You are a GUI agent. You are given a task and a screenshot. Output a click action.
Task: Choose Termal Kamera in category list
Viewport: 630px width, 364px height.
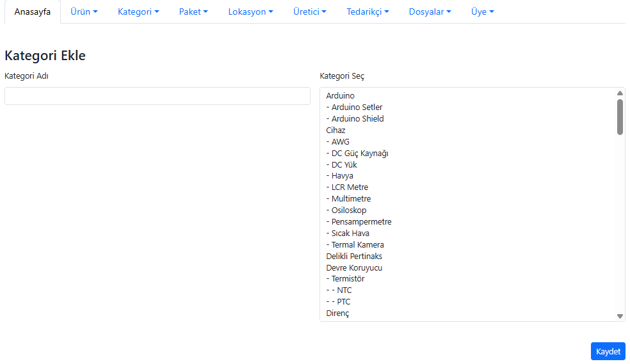(357, 245)
